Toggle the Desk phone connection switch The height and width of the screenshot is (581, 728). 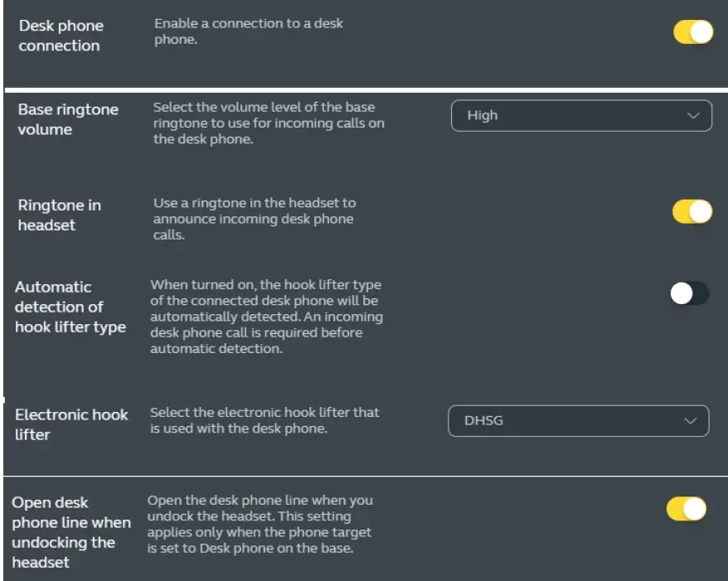click(x=692, y=32)
